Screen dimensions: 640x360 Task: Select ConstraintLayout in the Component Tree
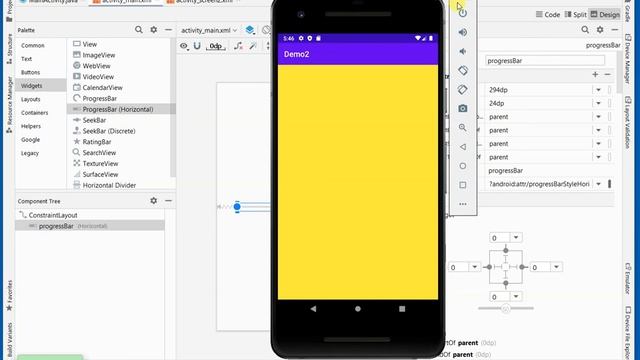(53, 215)
